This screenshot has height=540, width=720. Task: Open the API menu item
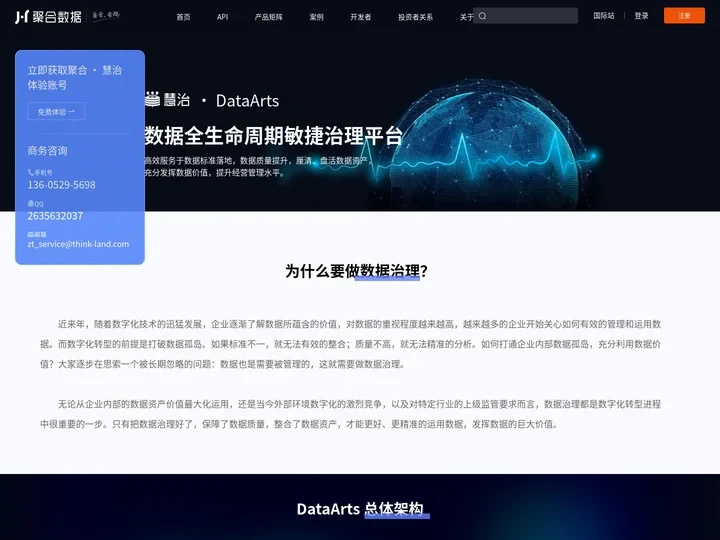[222, 17]
